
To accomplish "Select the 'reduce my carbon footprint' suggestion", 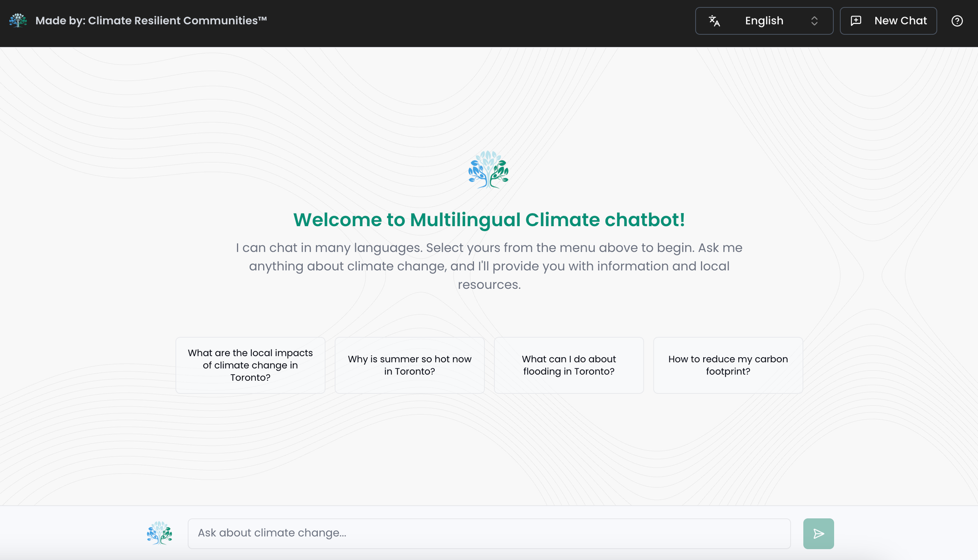I will [x=728, y=365].
